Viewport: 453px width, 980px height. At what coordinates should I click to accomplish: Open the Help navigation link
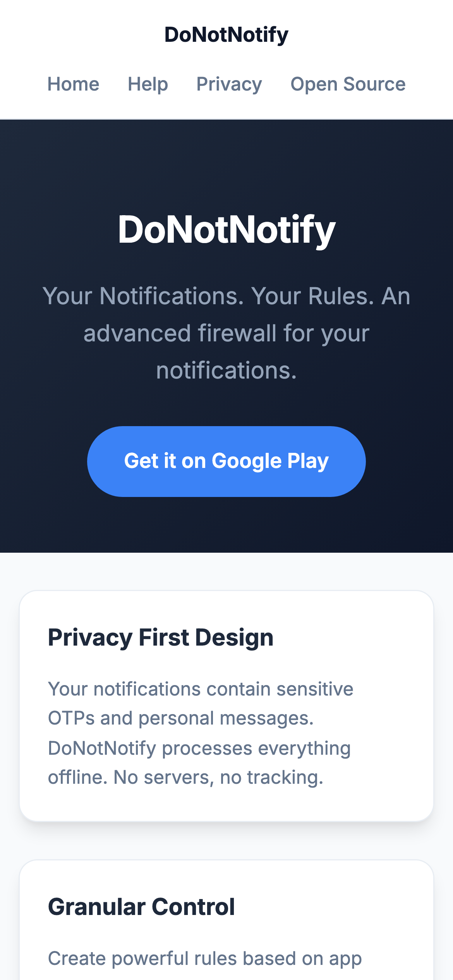pyautogui.click(x=148, y=84)
